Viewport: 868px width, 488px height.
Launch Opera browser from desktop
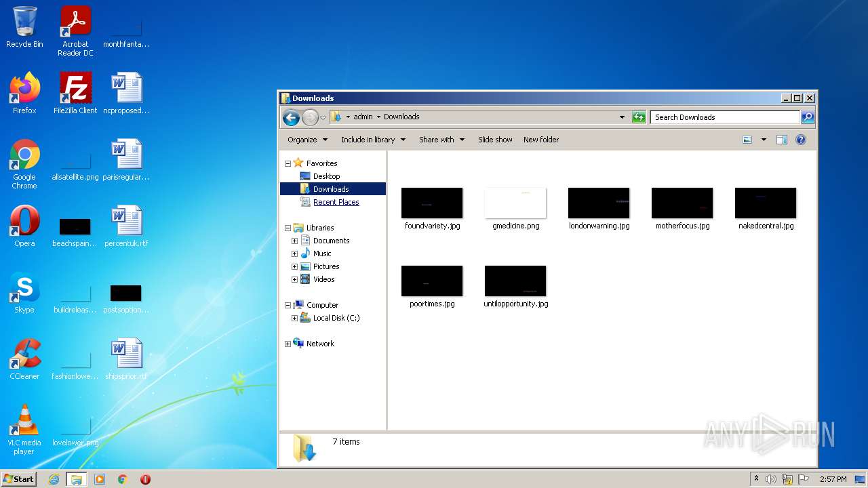tap(24, 226)
